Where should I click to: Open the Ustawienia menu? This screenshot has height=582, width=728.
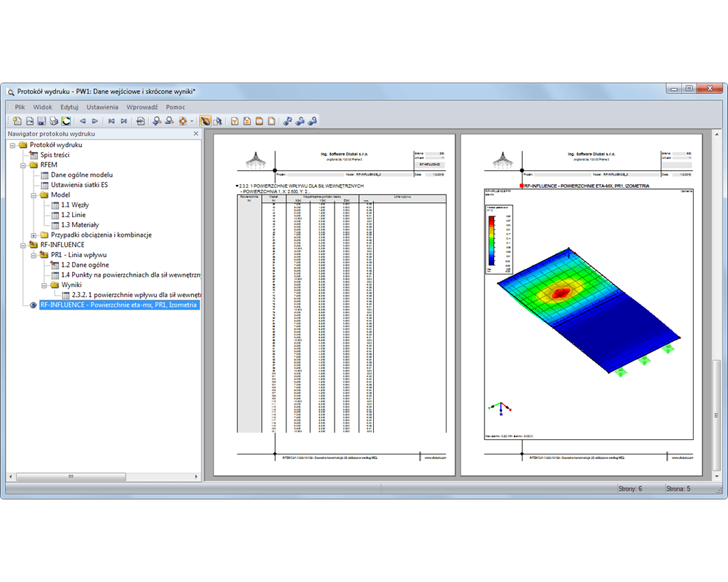point(102,107)
